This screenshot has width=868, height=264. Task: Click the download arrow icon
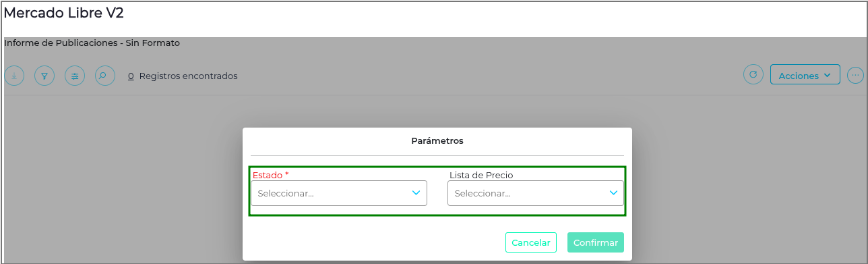point(14,76)
